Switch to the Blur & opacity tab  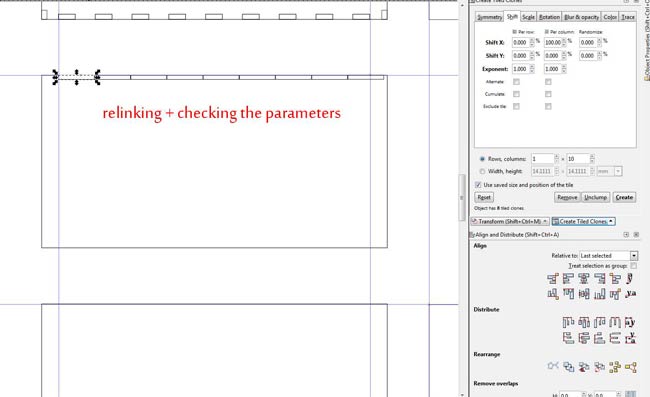click(582, 17)
